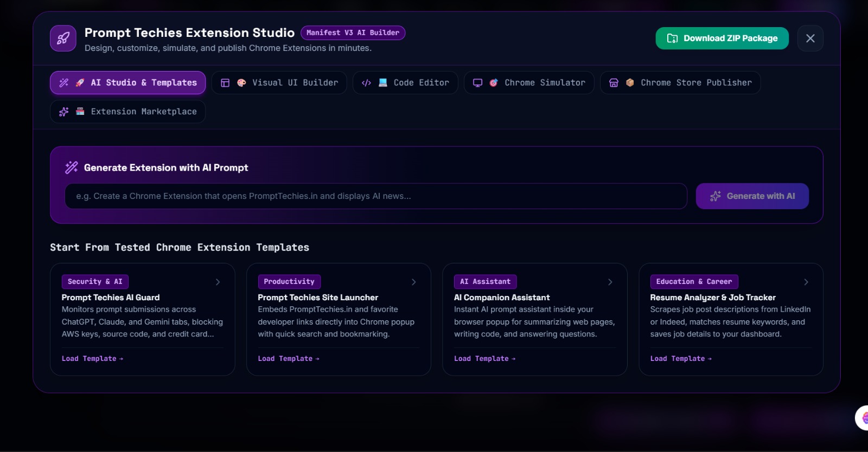Open the Chrome Simulator tab
Image resolution: width=868 pixels, height=452 pixels.
[529, 83]
